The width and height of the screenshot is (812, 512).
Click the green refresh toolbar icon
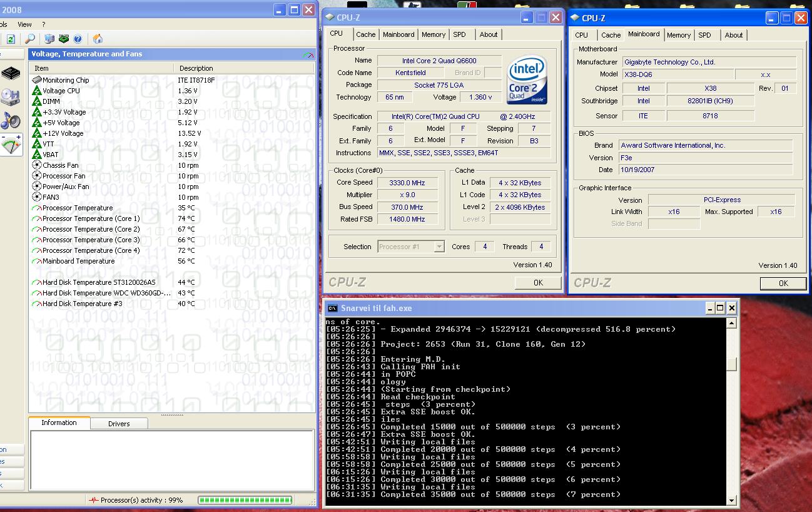point(11,39)
